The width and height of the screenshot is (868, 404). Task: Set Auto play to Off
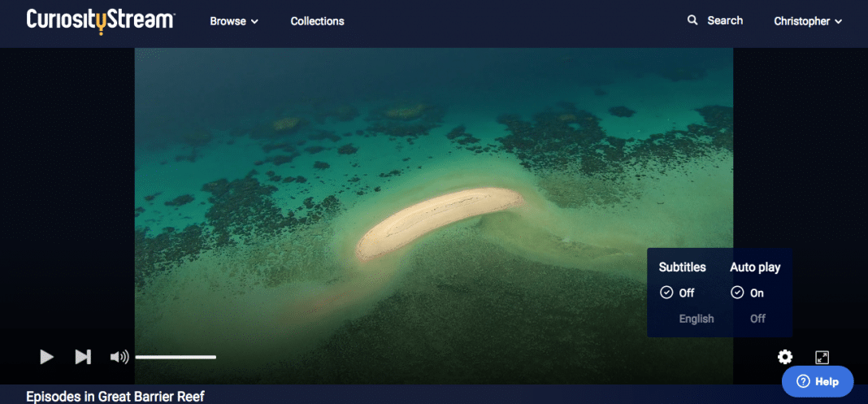757,319
